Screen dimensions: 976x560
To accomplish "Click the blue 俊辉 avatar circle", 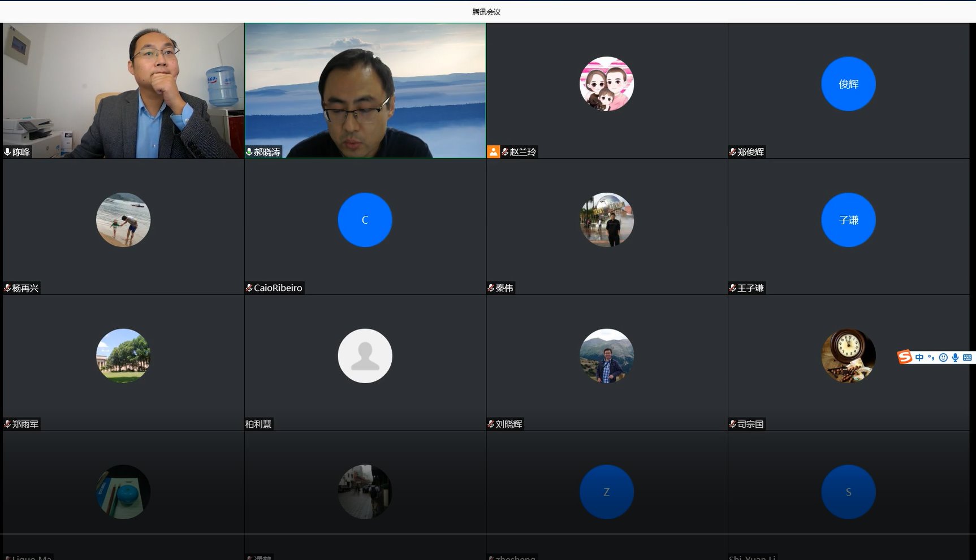I will (848, 84).
